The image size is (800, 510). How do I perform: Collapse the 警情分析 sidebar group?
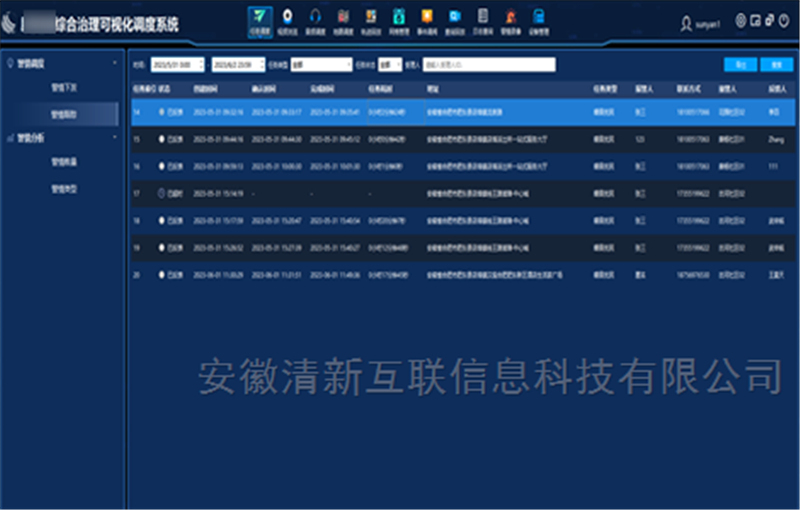coord(114,138)
